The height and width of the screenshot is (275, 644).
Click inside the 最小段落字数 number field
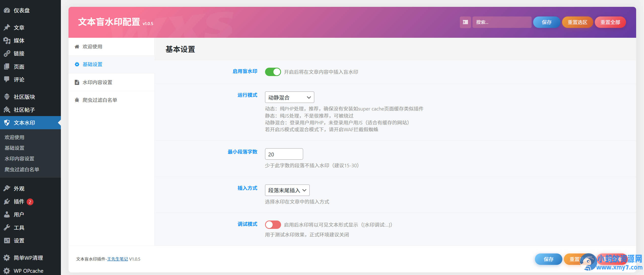(284, 154)
